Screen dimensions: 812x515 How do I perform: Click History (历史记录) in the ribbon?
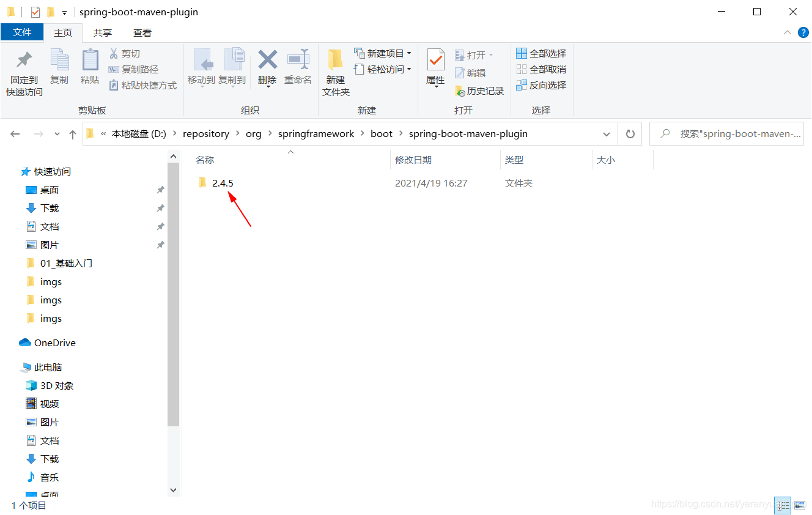pos(479,91)
